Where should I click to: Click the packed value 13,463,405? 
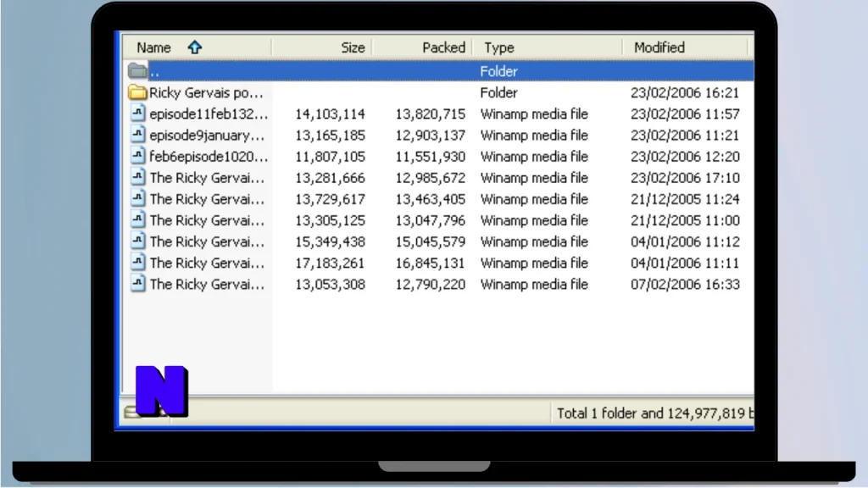pos(430,199)
